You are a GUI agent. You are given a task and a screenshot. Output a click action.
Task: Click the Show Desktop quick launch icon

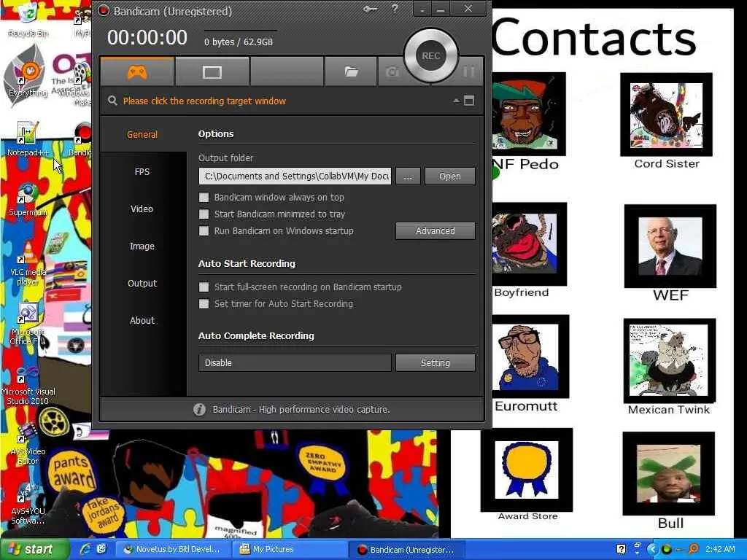[101, 549]
